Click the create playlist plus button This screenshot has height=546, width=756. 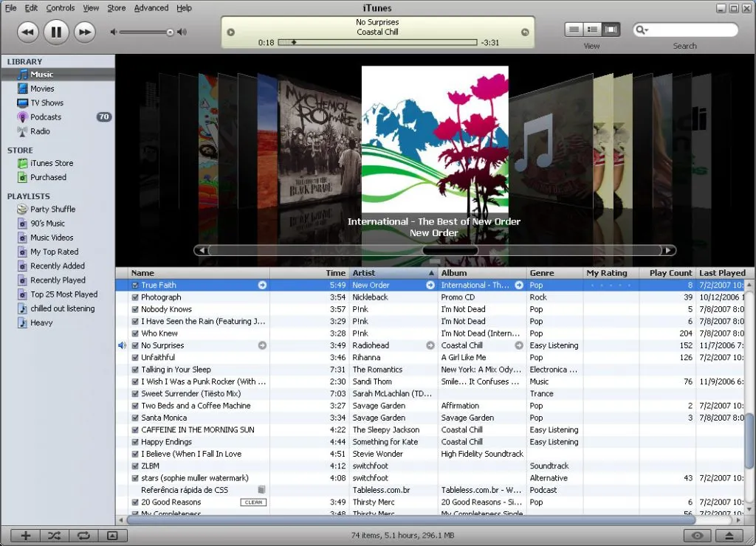[x=25, y=536]
